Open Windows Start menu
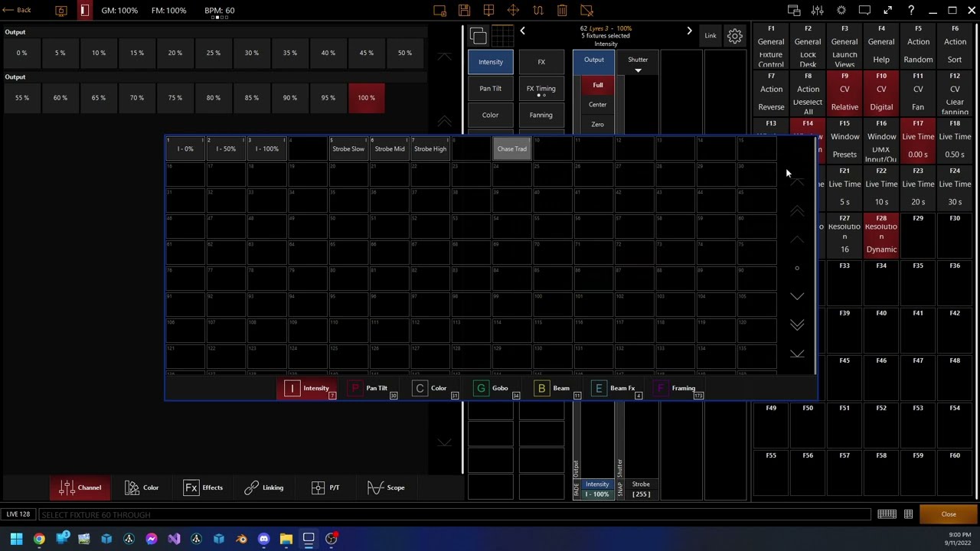 [x=16, y=539]
